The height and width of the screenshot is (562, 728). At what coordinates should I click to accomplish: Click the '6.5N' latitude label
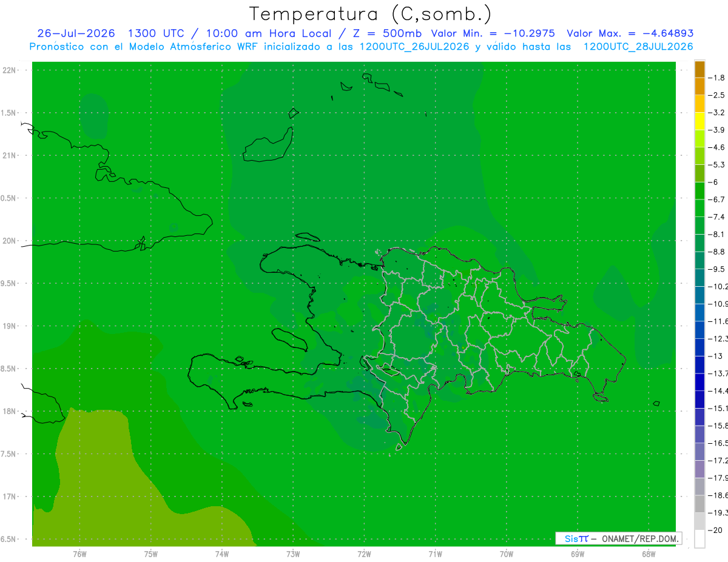pyautogui.click(x=8, y=539)
